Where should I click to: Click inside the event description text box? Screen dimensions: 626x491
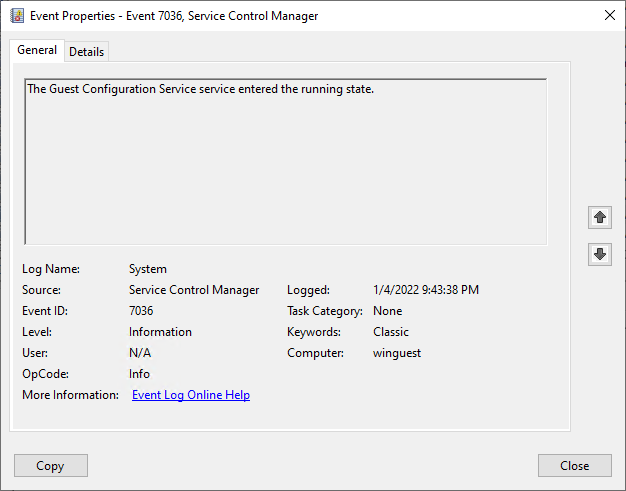point(285,165)
